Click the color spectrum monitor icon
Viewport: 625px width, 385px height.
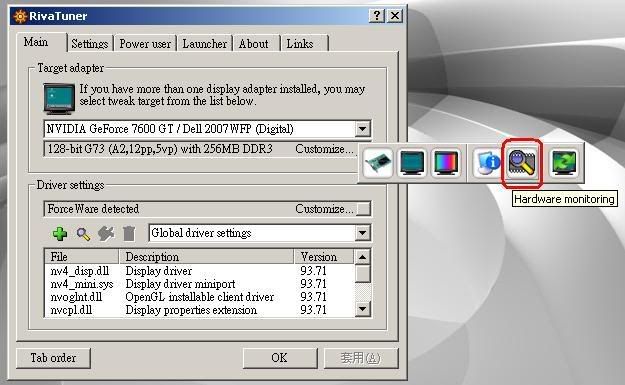(x=446, y=163)
